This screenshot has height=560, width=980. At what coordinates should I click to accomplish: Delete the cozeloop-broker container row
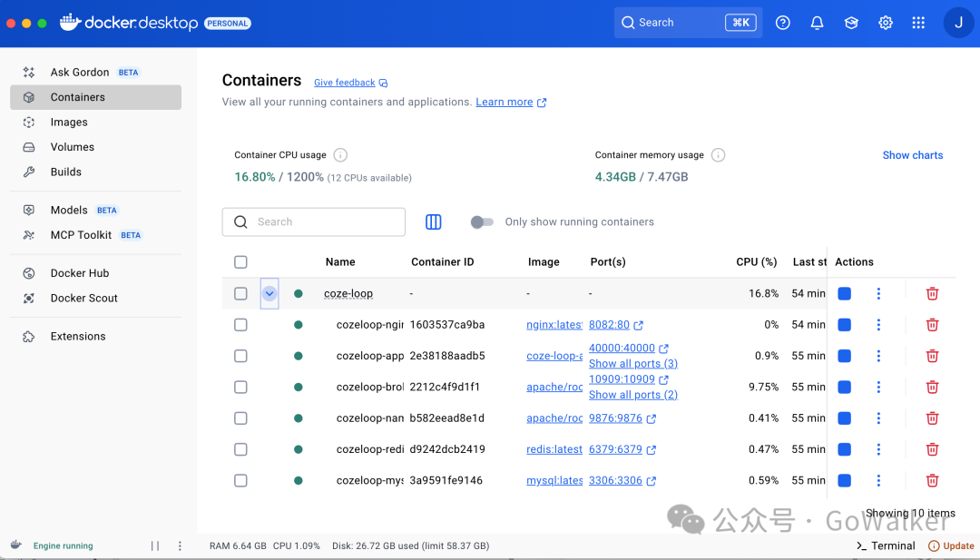(932, 387)
